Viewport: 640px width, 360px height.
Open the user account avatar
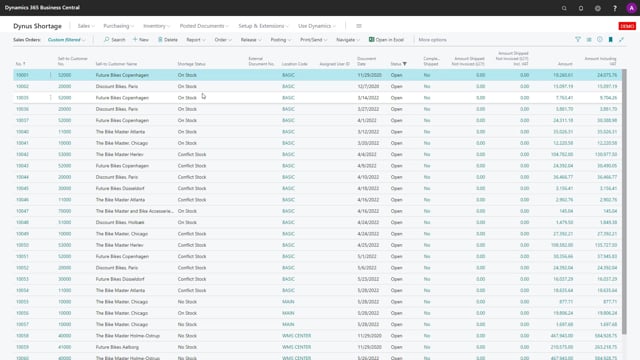(x=631, y=8)
